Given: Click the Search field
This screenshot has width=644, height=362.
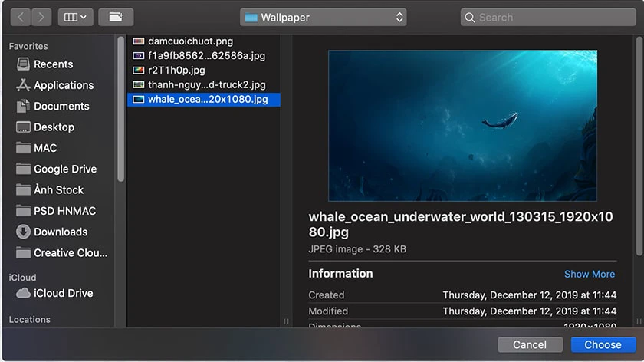Looking at the screenshot, I should [x=548, y=18].
